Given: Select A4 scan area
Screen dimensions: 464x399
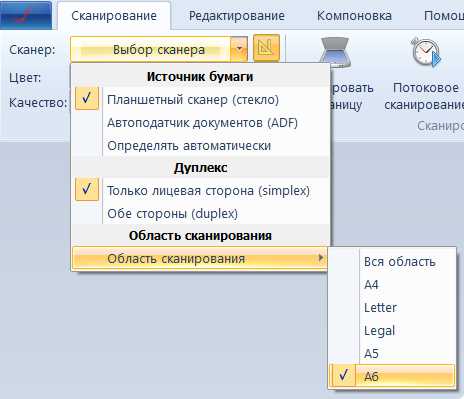Looking at the screenshot, I should pos(392,285).
